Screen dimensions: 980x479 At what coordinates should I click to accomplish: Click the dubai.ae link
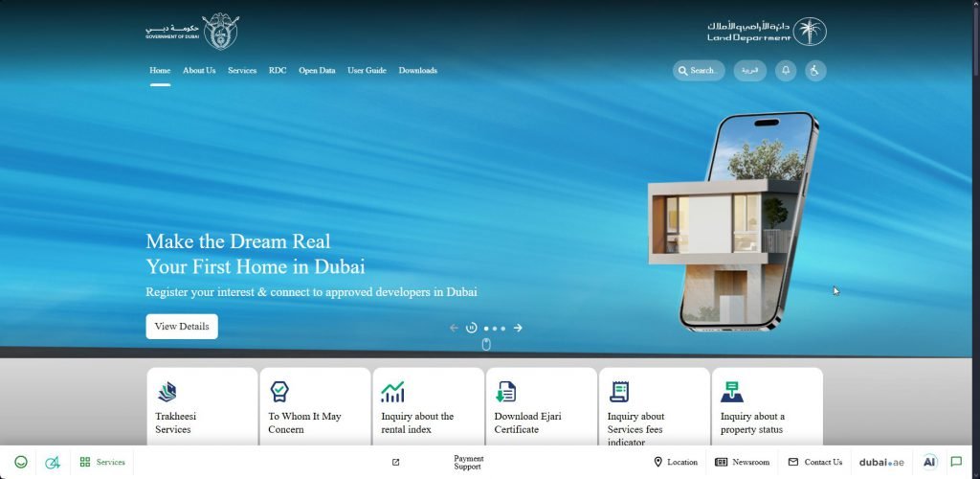pos(881,463)
